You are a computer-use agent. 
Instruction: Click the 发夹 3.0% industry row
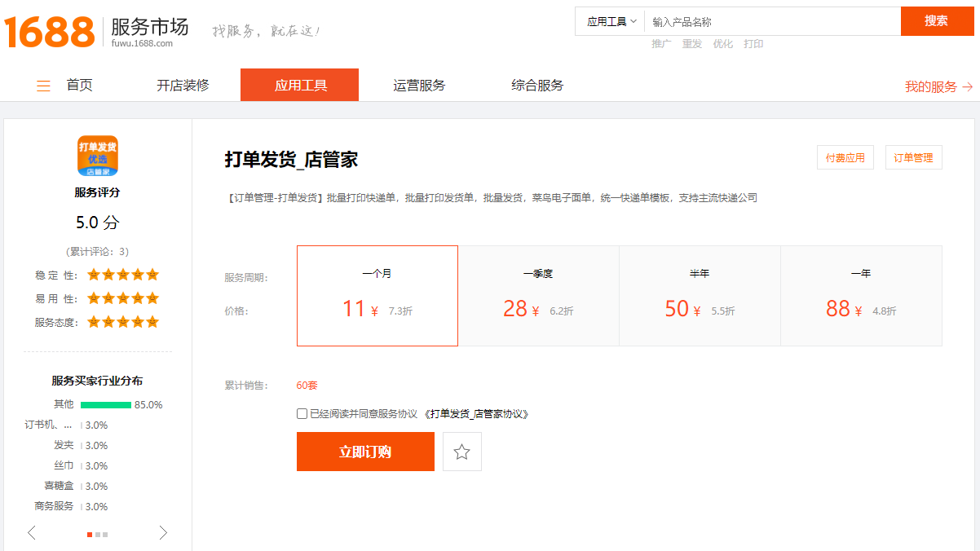pyautogui.click(x=81, y=445)
